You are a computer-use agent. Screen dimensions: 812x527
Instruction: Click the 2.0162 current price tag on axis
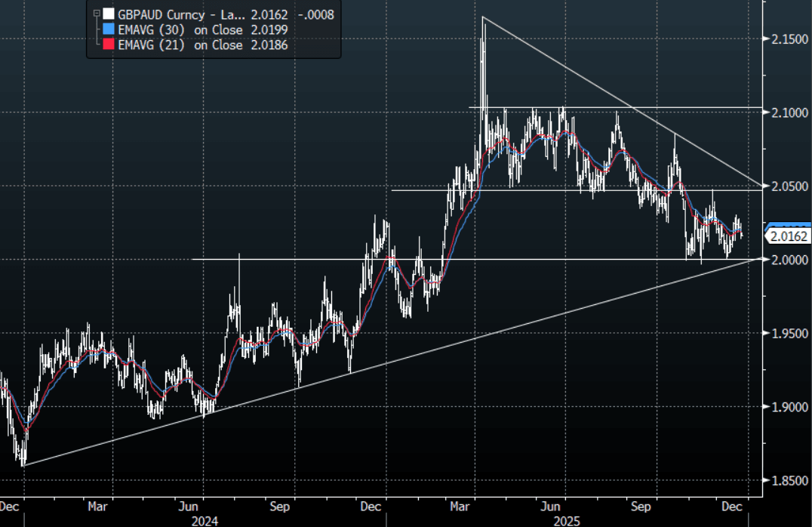(x=787, y=236)
